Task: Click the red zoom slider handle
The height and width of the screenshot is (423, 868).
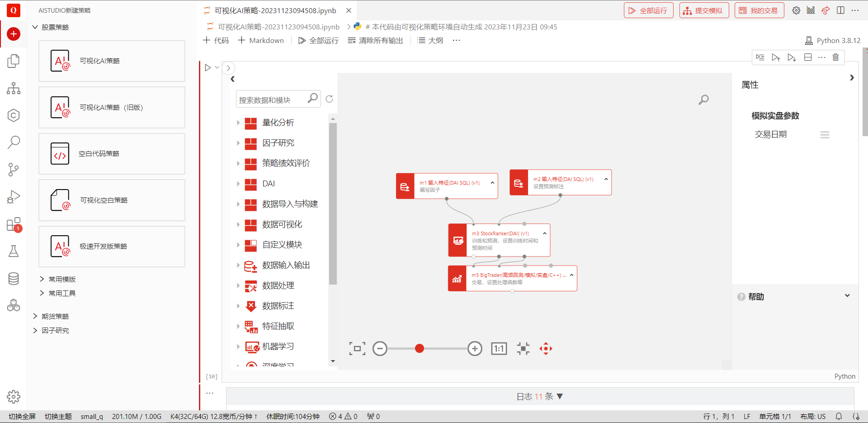Action: click(420, 348)
